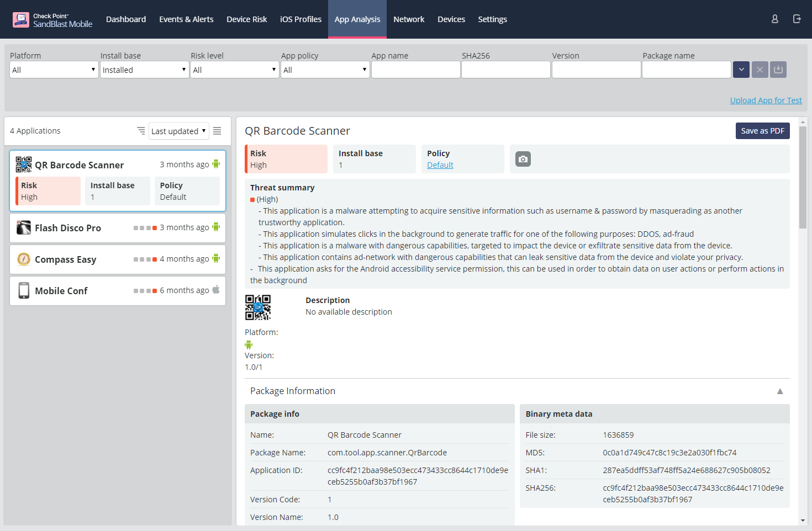Collapse the Package Information section
Screen dimensions: 812x531
coord(780,391)
